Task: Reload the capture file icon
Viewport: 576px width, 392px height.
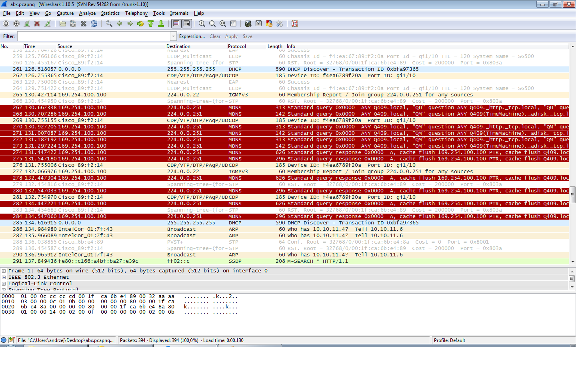Action: 94,24
